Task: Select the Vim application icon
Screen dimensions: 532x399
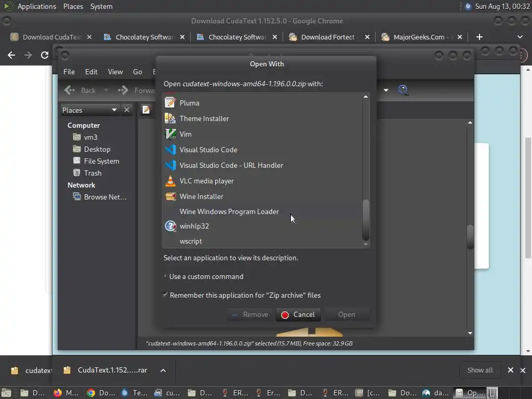Action: [170, 134]
